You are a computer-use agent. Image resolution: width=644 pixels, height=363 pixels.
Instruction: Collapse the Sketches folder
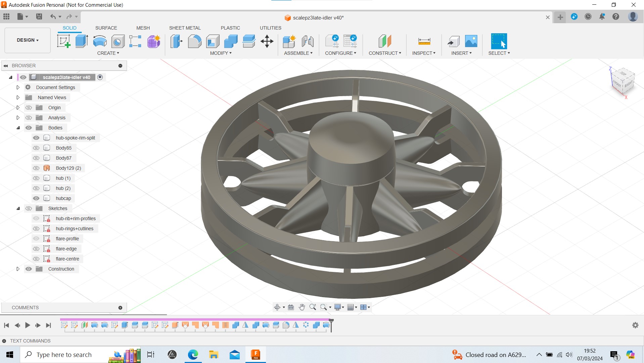pyautogui.click(x=18, y=208)
